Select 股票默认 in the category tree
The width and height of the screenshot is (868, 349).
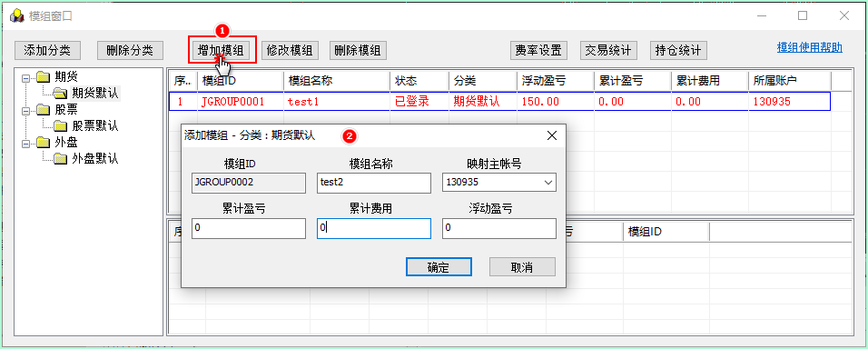(x=94, y=126)
